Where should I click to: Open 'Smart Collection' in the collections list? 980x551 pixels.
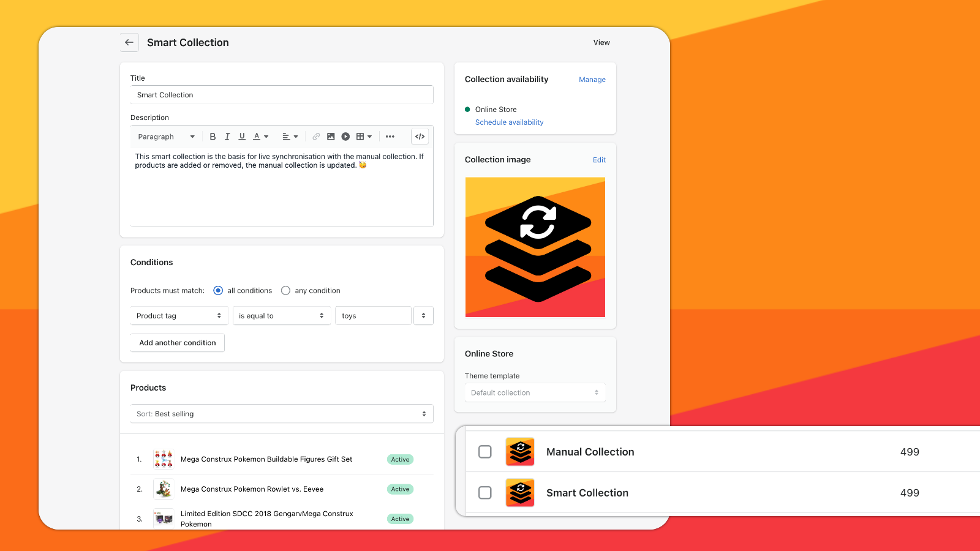point(587,493)
